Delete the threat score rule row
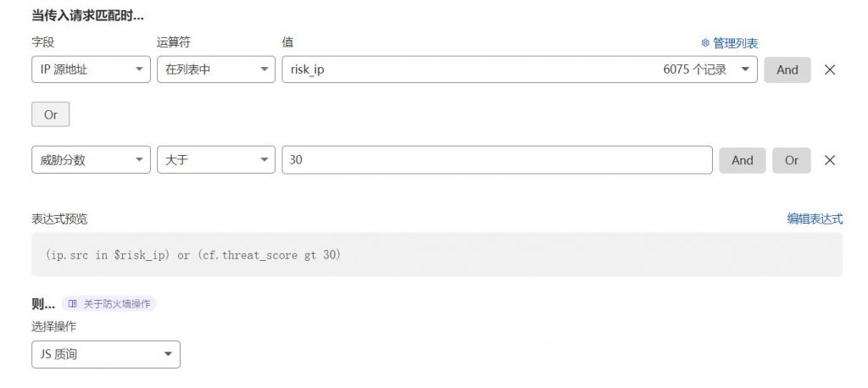868x388 pixels. point(829,160)
